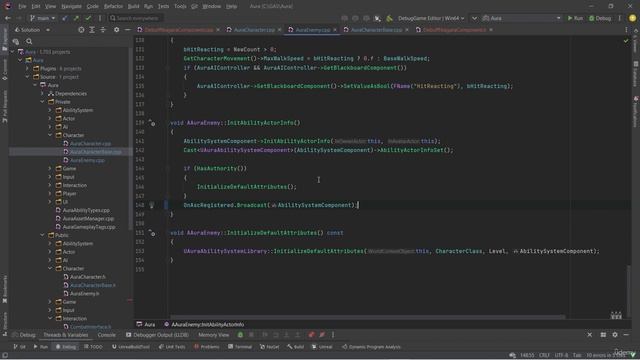This screenshot has width=640, height=360.
Task: Open Debug panel settings gear
Action: point(615,335)
